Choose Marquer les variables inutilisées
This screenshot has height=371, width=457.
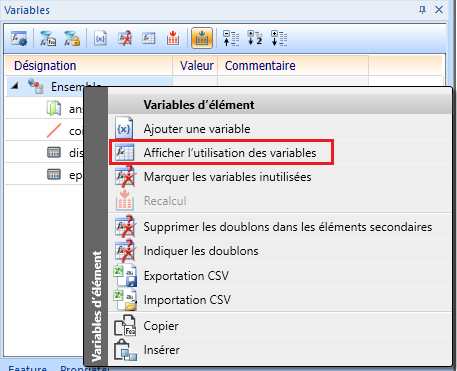280,177
